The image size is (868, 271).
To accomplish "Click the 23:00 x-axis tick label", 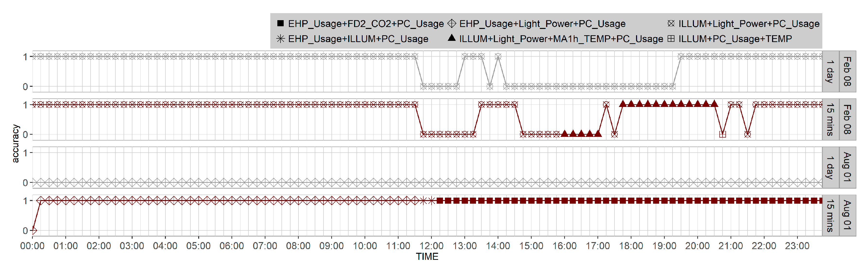I will tap(797, 246).
